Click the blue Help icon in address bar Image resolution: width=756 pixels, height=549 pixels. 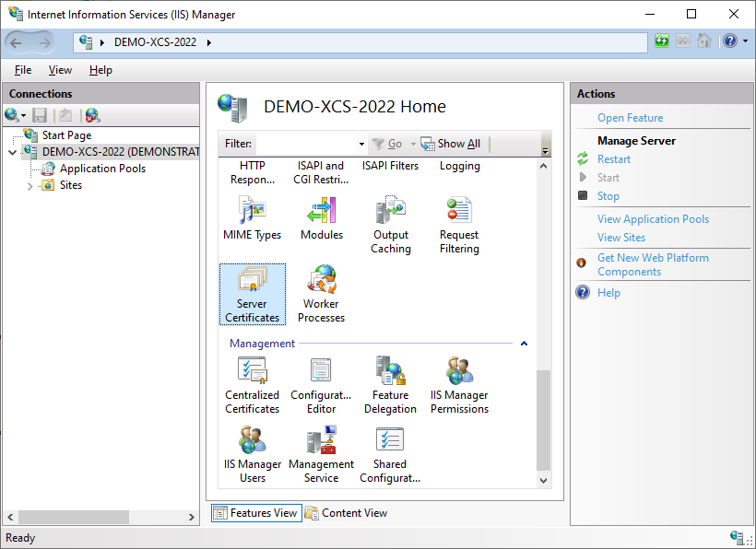coord(730,41)
